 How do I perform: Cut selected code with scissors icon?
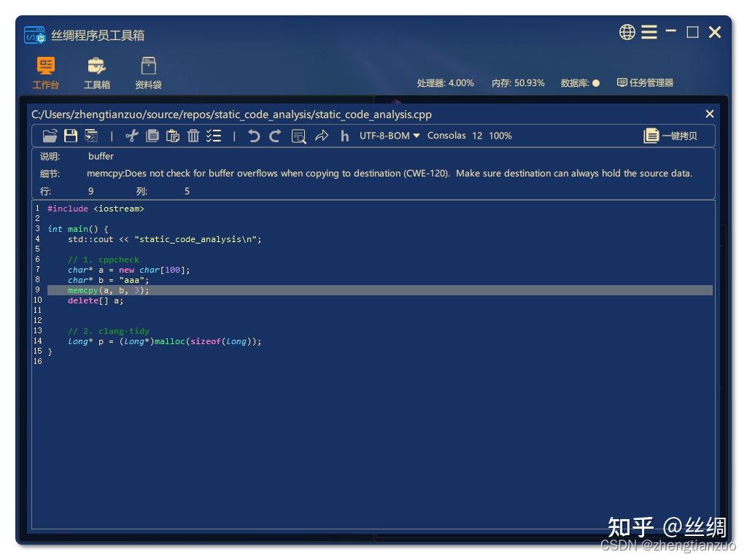132,136
